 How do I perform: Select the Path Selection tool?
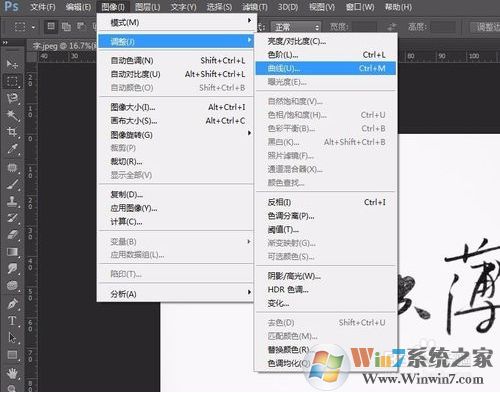coord(12,338)
